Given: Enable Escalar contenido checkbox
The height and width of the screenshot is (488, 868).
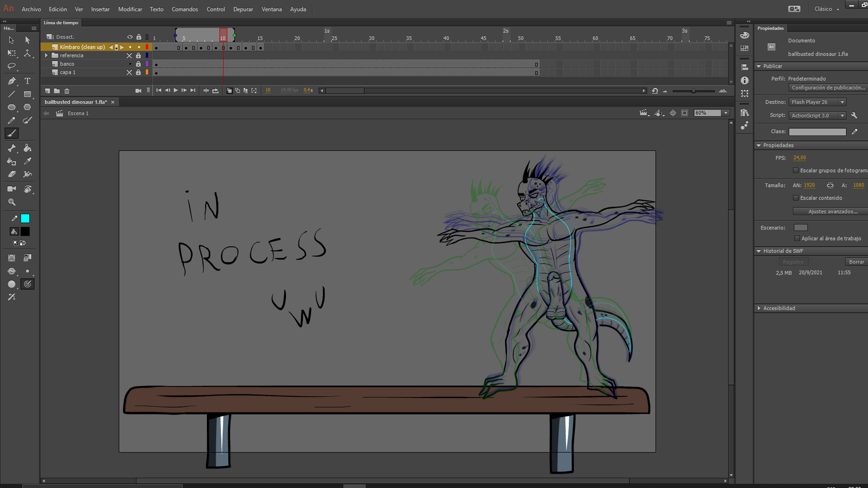Looking at the screenshot, I should pos(796,198).
